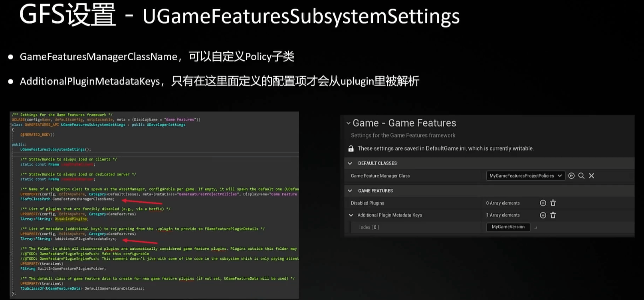Screen dimensions: 644x300
Task: Browse to Manager Class with magnifier icon
Action: pyautogui.click(x=581, y=176)
